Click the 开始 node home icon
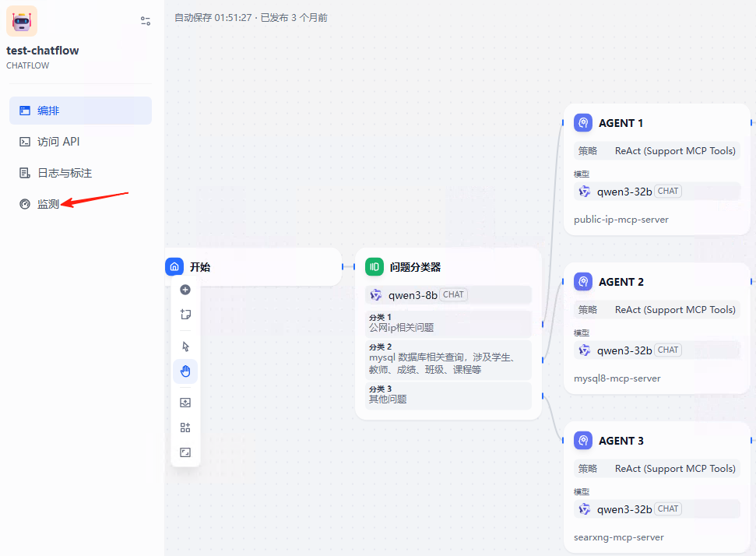This screenshot has height=556, width=756. point(174,266)
